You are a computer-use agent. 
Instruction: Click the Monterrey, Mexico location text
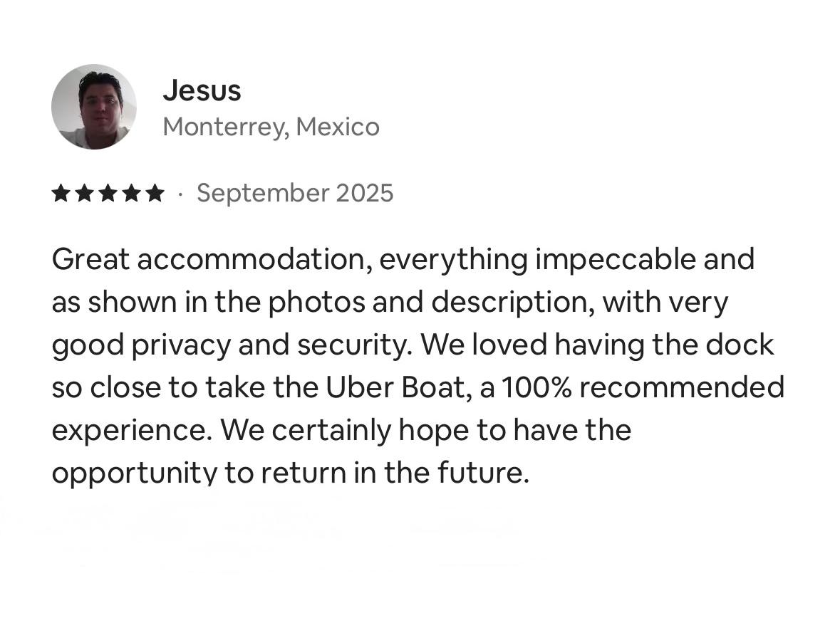coord(271,127)
